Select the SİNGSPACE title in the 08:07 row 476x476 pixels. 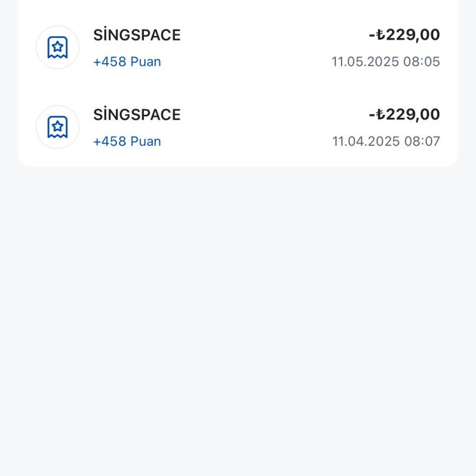(137, 115)
